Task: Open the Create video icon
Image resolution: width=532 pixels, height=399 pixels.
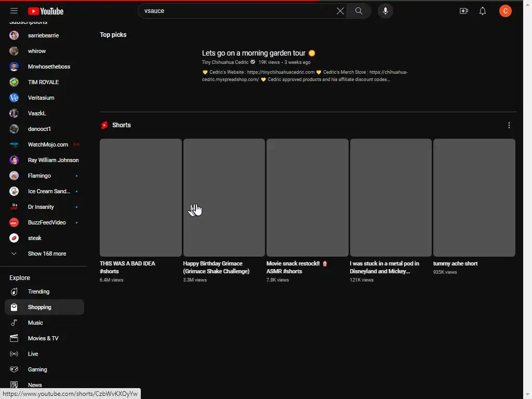Action: (464, 11)
